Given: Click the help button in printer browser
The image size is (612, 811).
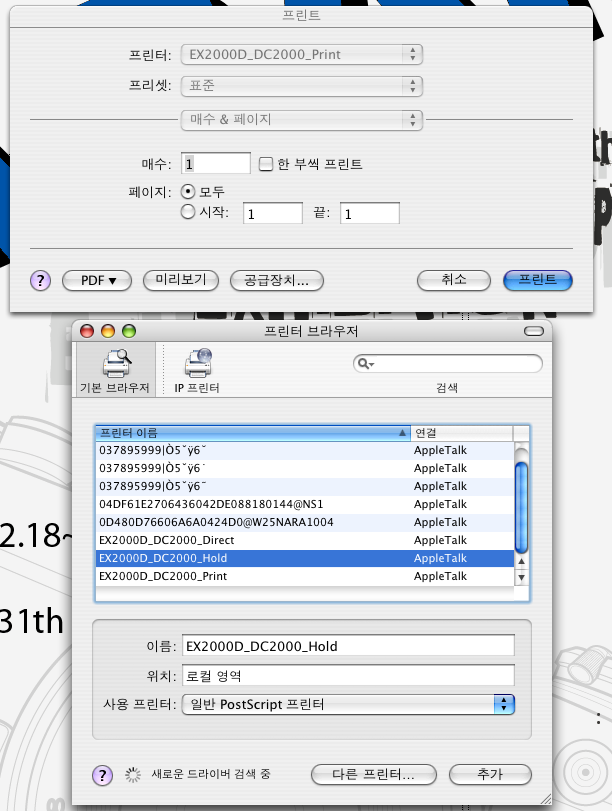Looking at the screenshot, I should click(x=102, y=774).
